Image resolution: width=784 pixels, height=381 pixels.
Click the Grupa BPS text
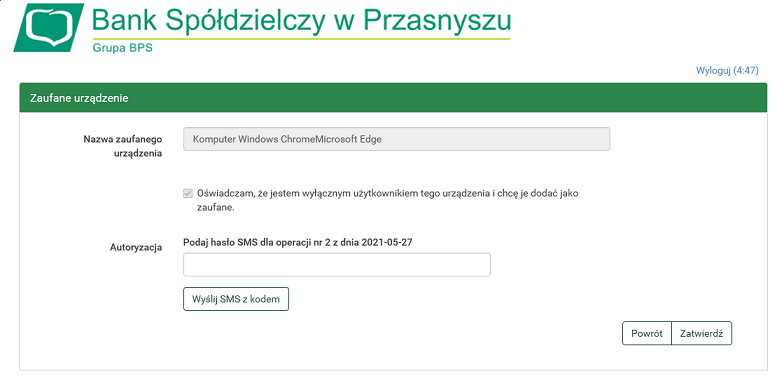[122, 48]
